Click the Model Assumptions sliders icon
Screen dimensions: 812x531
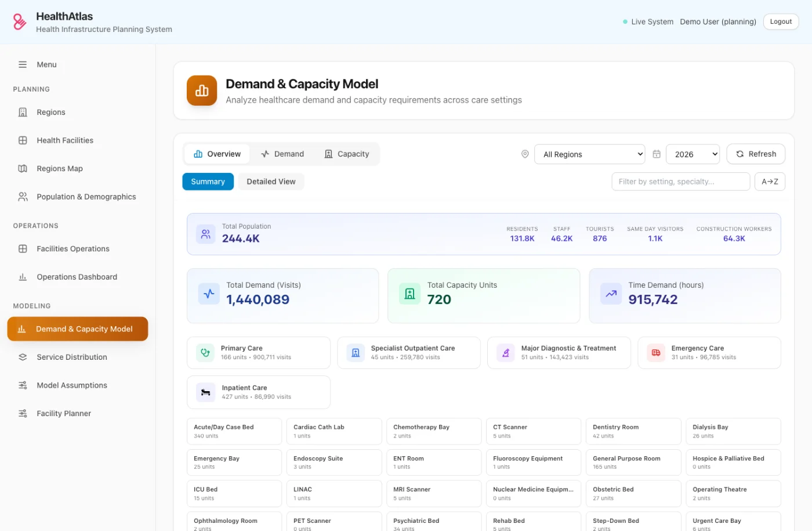point(23,385)
